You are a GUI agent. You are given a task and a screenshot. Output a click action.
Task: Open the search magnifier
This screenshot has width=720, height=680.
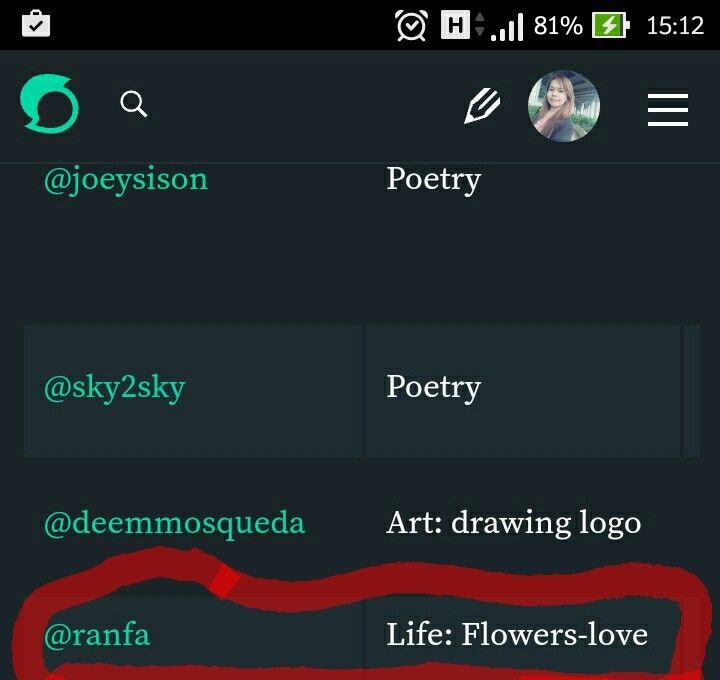(x=134, y=104)
